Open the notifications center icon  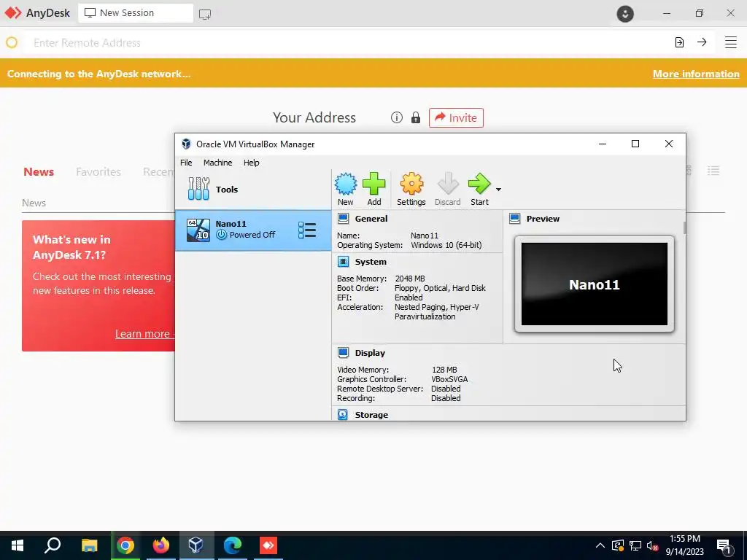pos(724,546)
